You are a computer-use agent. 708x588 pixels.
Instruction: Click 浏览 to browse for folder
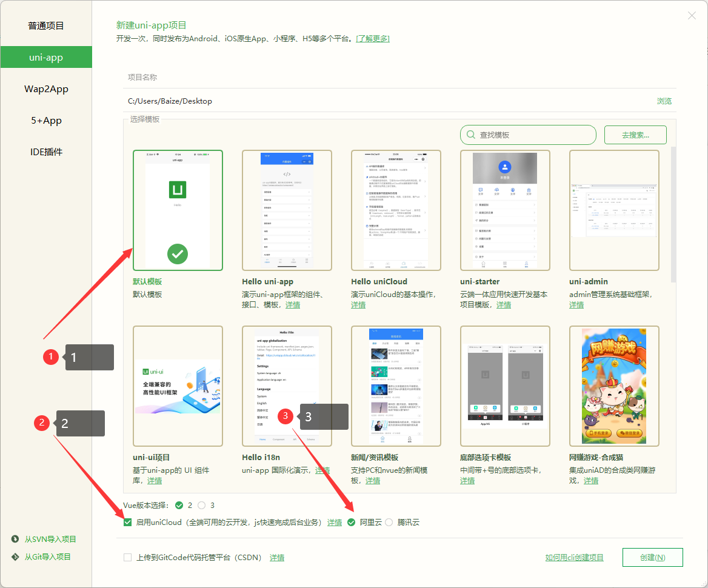(664, 101)
